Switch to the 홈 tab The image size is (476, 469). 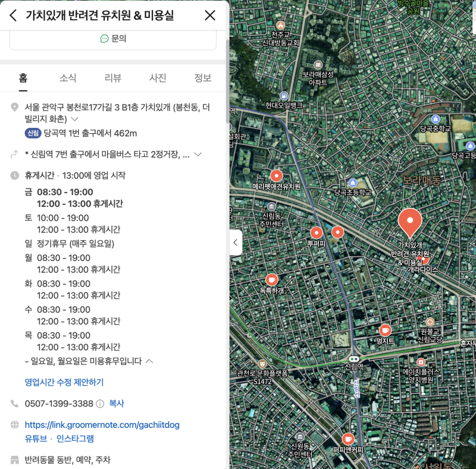point(23,78)
